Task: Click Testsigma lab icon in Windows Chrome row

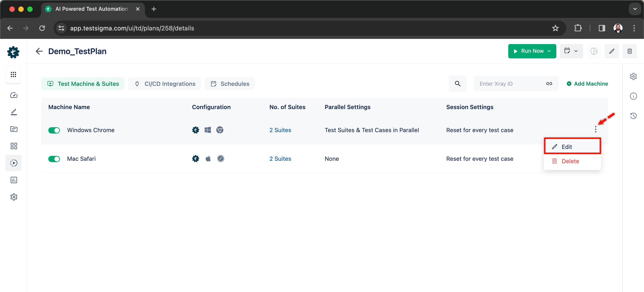Action: 195,130
